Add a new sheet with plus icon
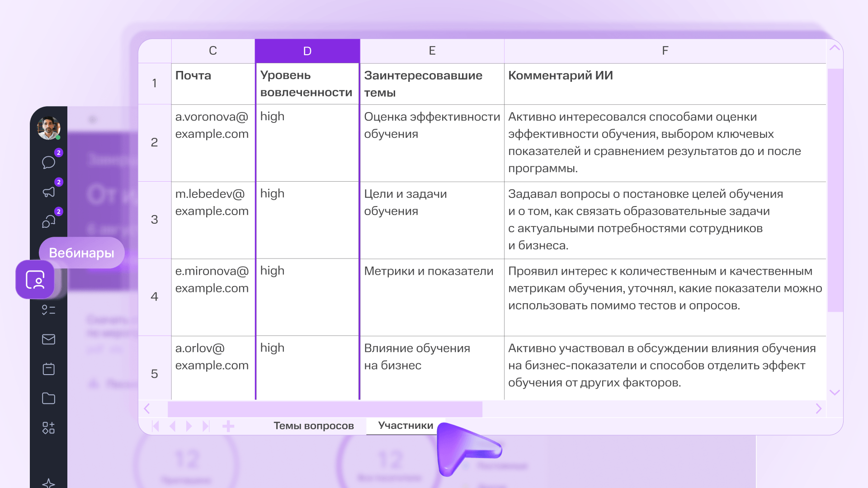 [x=228, y=426]
